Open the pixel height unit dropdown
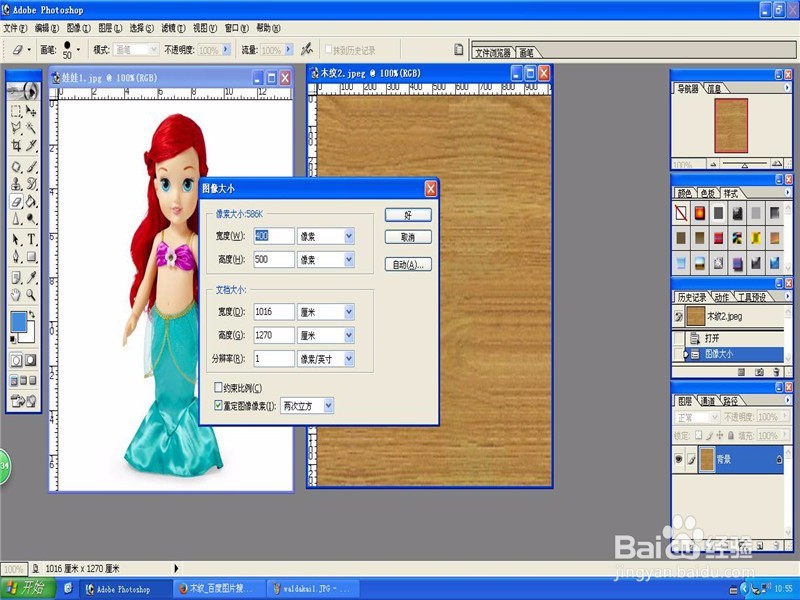Viewport: 800px width, 600px height. point(349,259)
